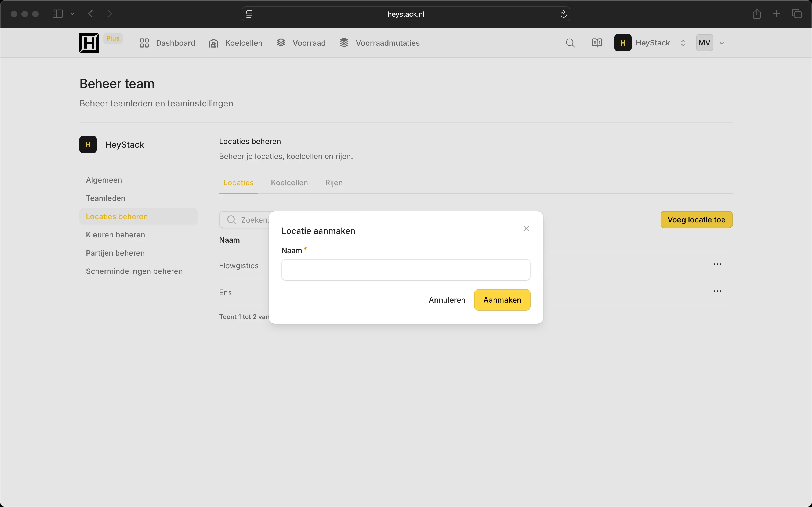Click the Zoeken search field
This screenshot has width=812, height=507.
click(244, 220)
